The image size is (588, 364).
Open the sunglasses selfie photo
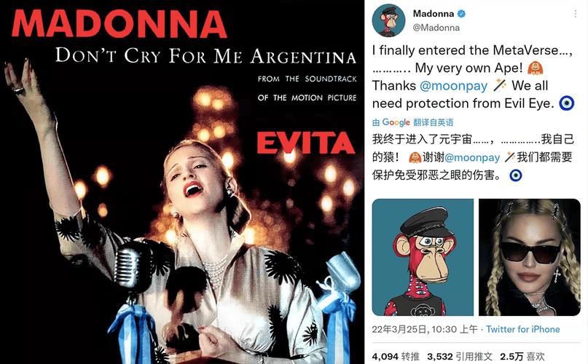pyautogui.click(x=530, y=257)
